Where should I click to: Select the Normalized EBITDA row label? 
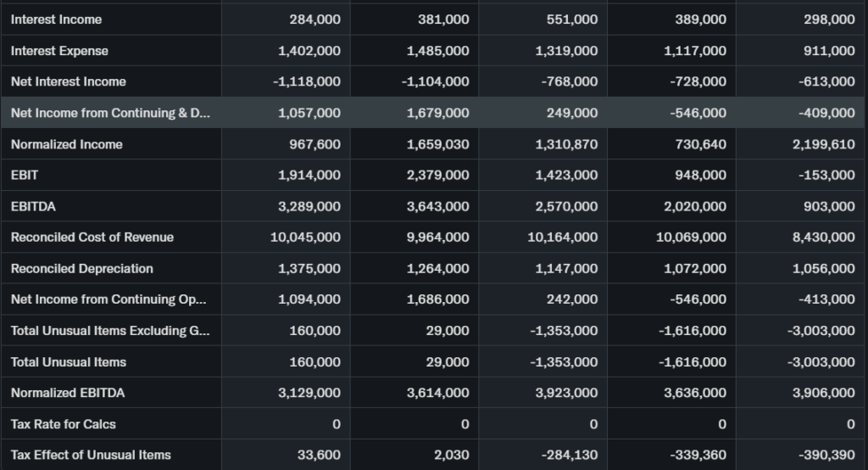click(68, 393)
